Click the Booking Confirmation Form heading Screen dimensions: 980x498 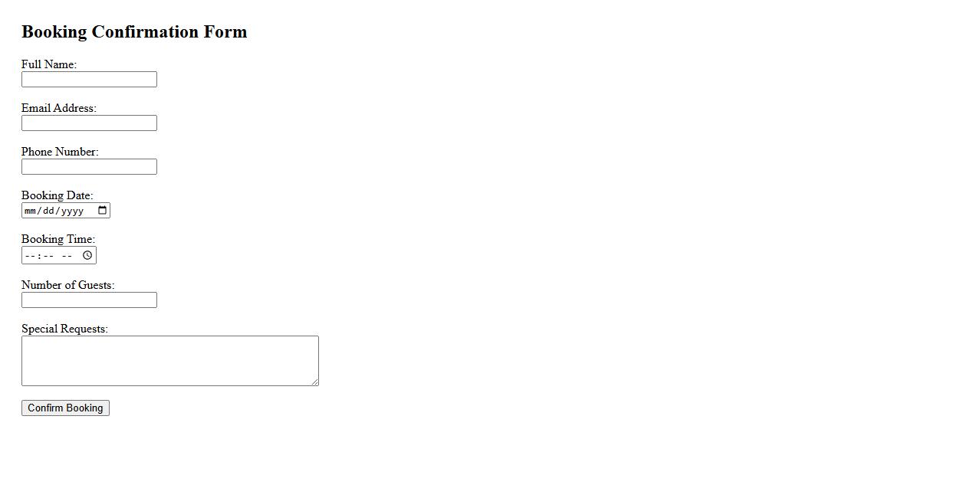click(134, 32)
